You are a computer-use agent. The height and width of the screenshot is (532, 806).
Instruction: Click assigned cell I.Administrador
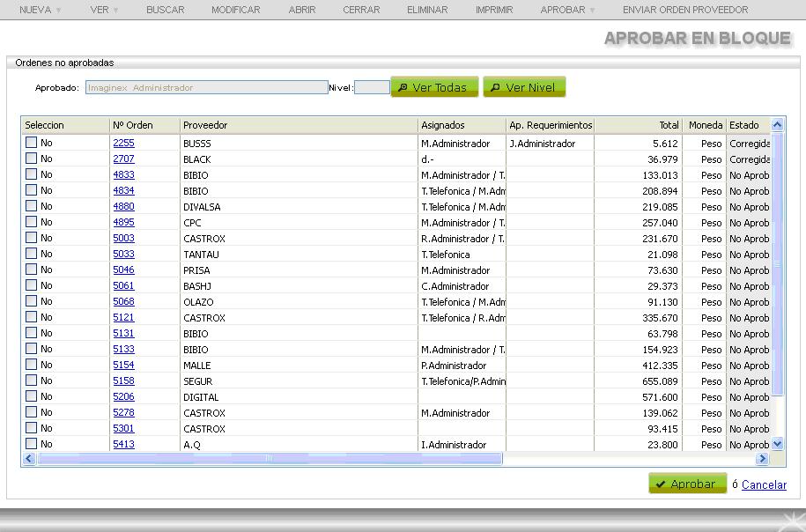click(454, 445)
